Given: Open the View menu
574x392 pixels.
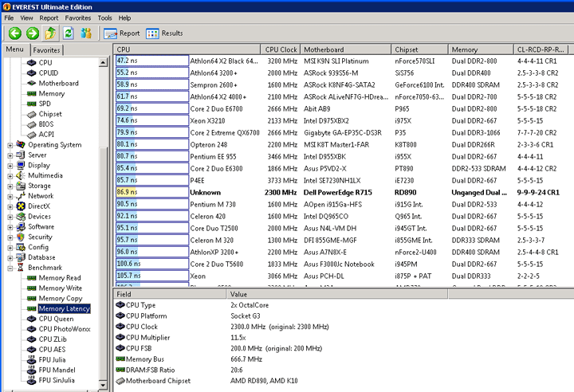Looking at the screenshot, I should click(26, 18).
